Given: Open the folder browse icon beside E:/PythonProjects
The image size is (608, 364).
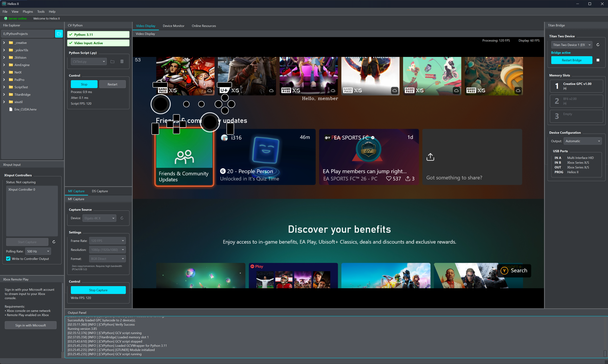Looking at the screenshot, I should (59, 34).
